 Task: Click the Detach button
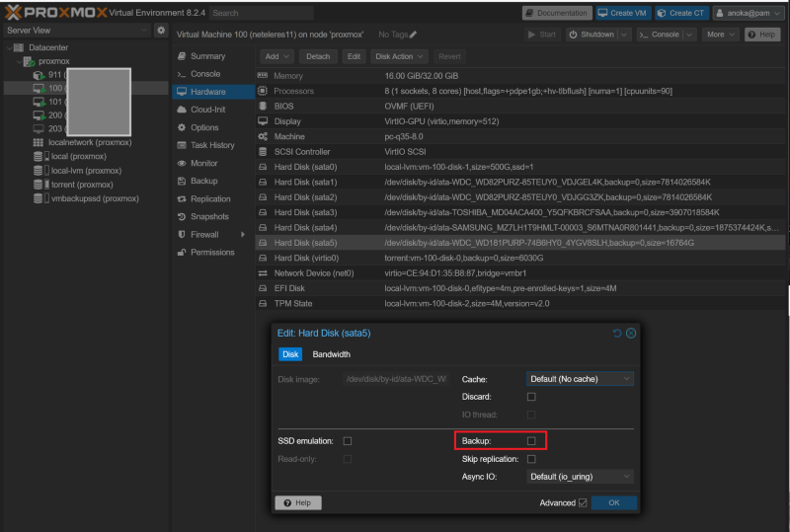click(x=318, y=56)
